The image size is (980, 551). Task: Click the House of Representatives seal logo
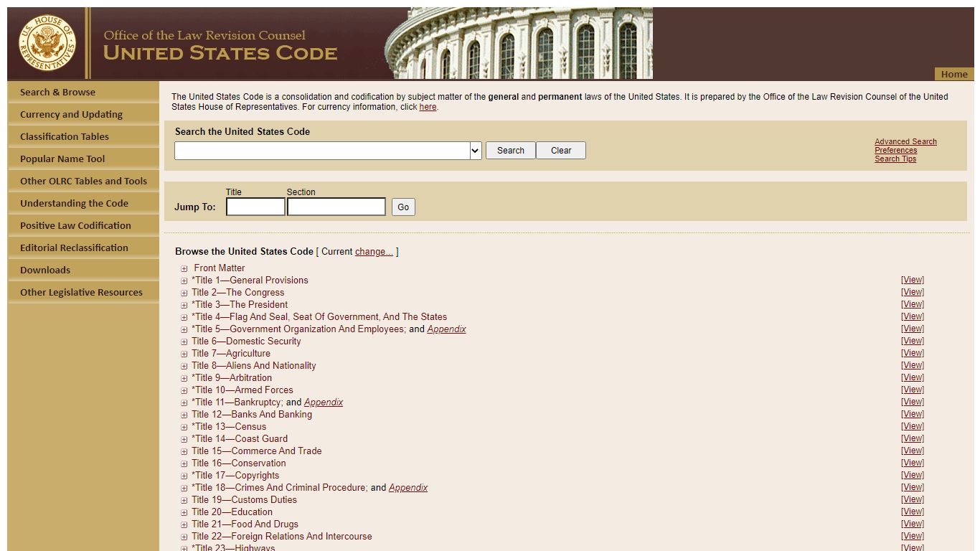pyautogui.click(x=47, y=42)
